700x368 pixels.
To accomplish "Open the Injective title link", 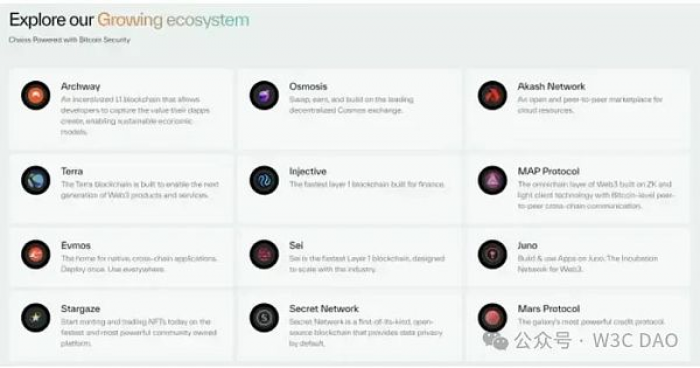I will coord(308,171).
